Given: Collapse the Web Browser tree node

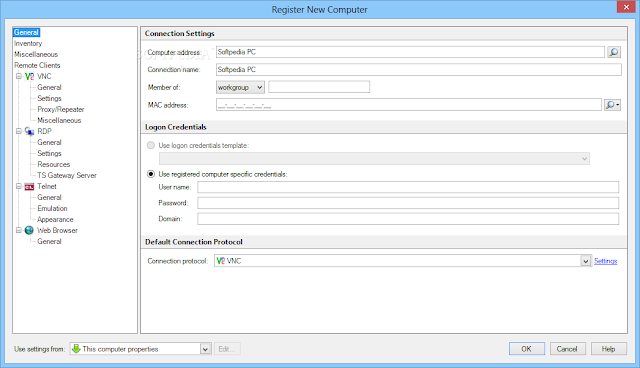Looking at the screenshot, I should [18, 231].
